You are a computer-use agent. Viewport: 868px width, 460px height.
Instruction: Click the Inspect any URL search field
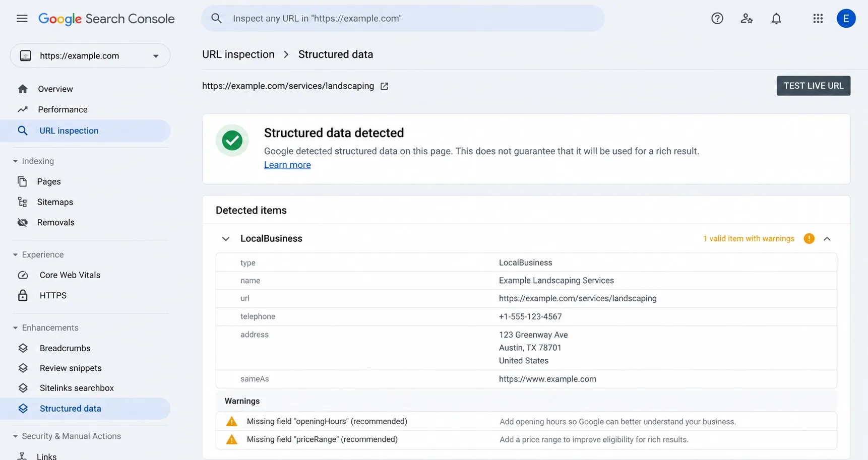[403, 19]
